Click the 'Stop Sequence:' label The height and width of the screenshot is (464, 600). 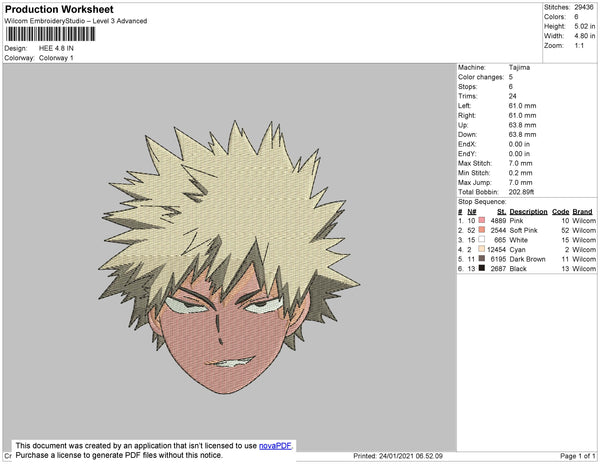click(x=482, y=202)
